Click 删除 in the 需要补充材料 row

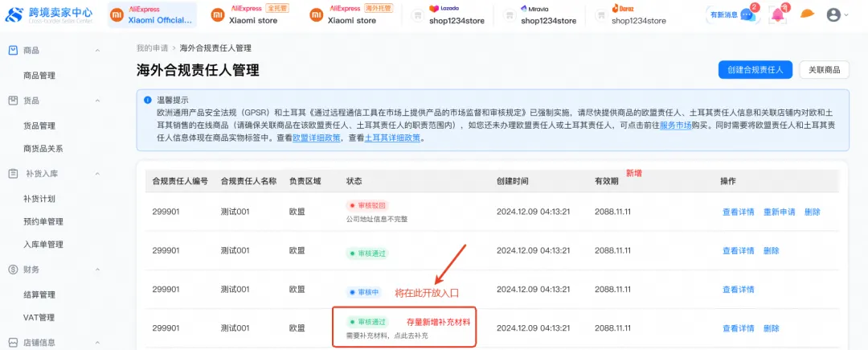pos(771,327)
